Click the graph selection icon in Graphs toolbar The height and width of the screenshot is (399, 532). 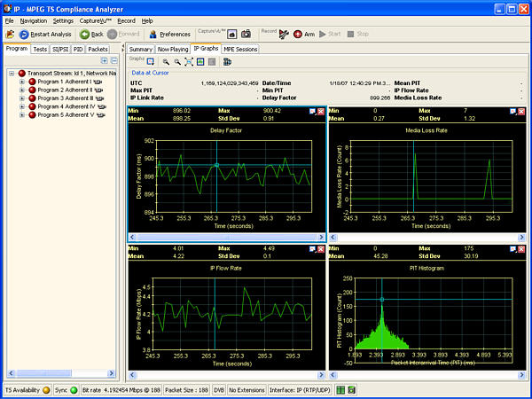151,62
